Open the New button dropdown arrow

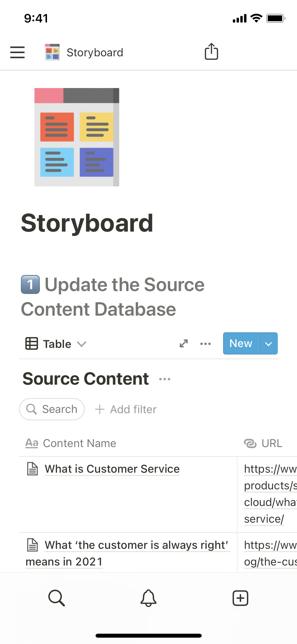click(268, 344)
